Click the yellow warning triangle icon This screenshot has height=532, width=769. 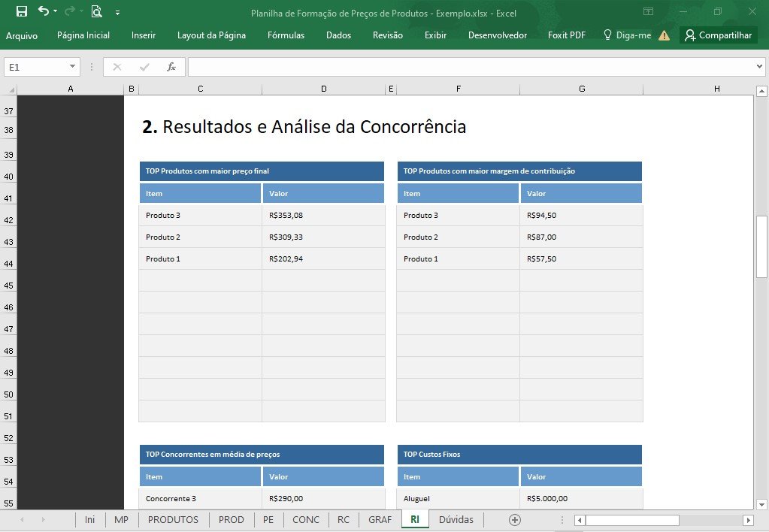(664, 35)
